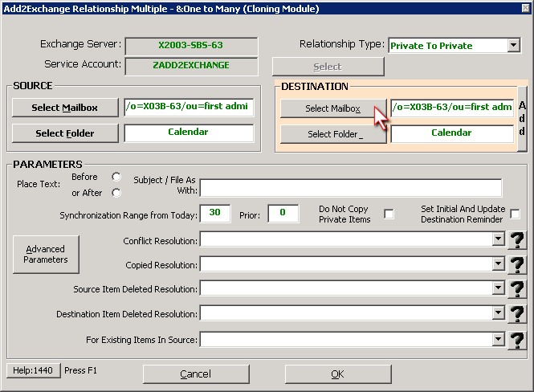The image size is (534, 392).
Task: Open help for Source Item Deleted Resolution
Action: coord(517,289)
